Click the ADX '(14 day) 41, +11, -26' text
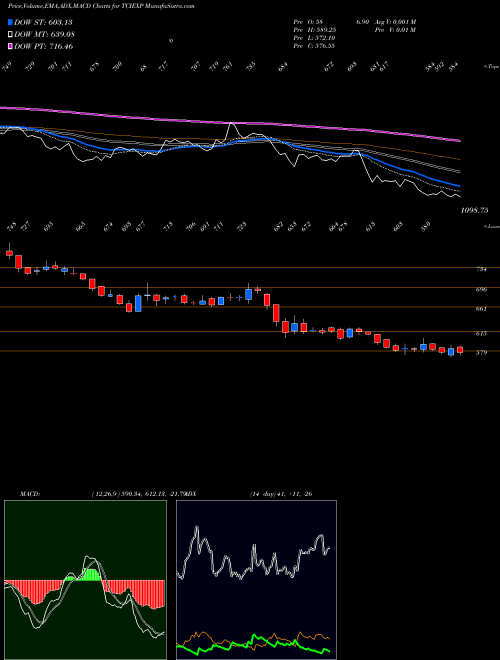This screenshot has height=660, width=500. pos(281,494)
